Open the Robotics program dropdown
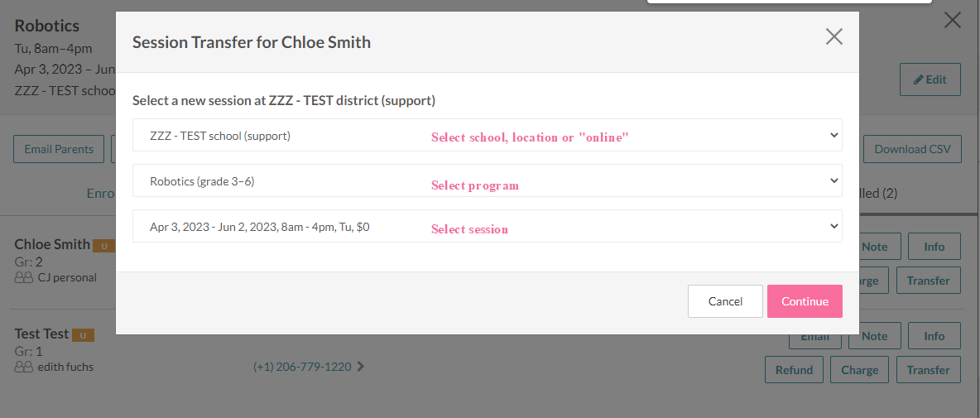Screen dimensions: 980x418 tap(488, 180)
